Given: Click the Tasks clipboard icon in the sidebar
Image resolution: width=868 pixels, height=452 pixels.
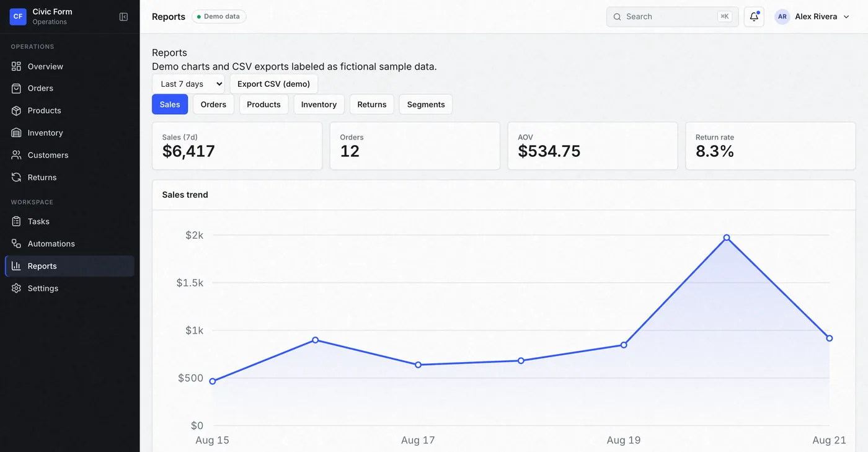Looking at the screenshot, I should click(16, 221).
